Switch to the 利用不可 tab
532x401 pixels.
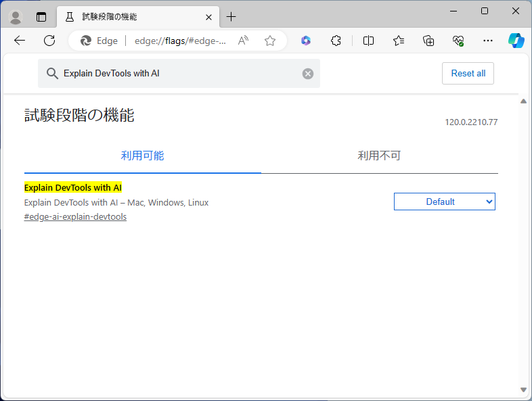pyautogui.click(x=379, y=156)
